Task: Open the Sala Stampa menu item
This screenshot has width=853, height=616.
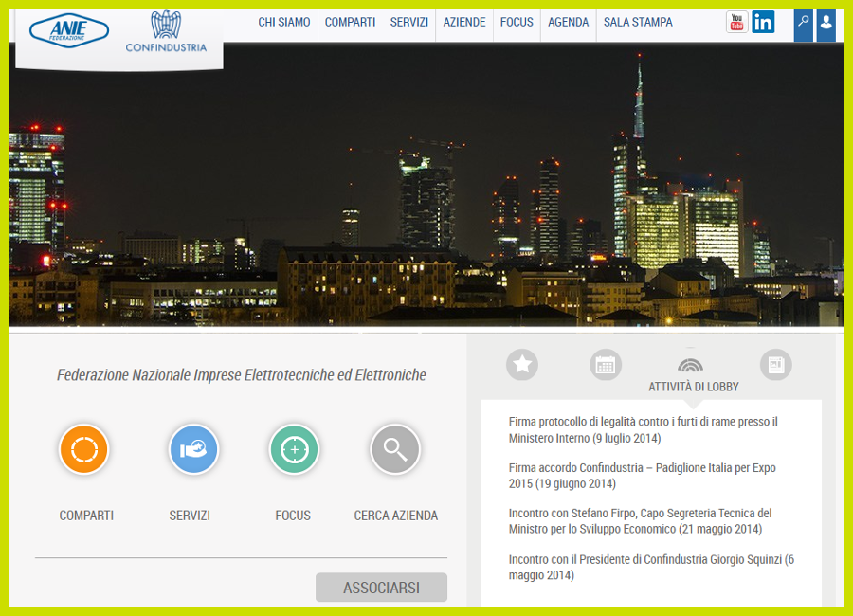Action: (638, 22)
